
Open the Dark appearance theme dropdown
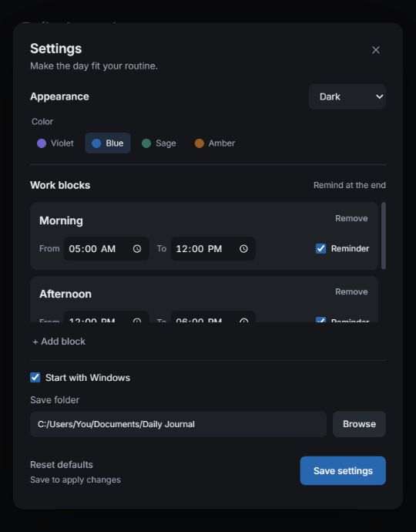347,96
